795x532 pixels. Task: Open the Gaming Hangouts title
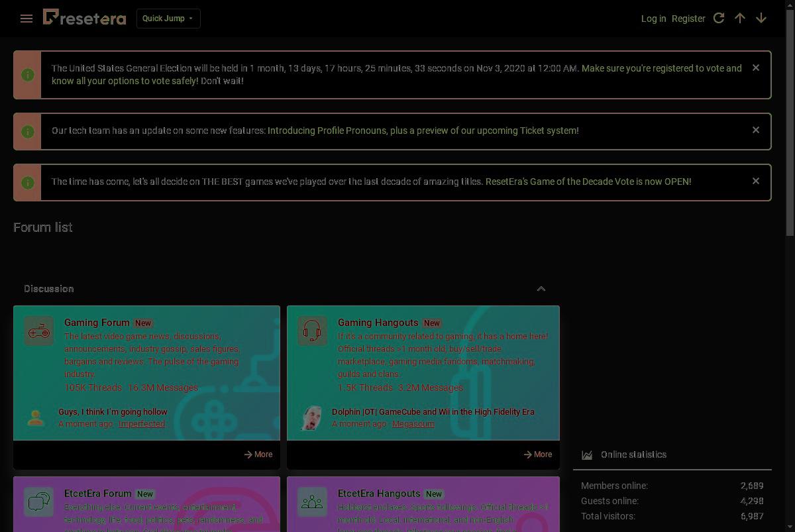pyautogui.click(x=378, y=323)
